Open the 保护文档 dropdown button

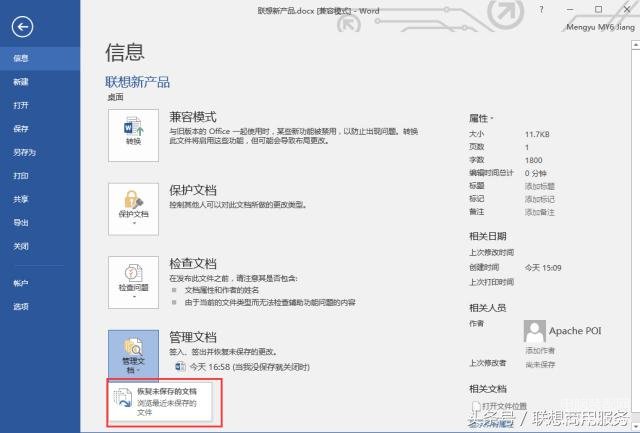pos(133,209)
